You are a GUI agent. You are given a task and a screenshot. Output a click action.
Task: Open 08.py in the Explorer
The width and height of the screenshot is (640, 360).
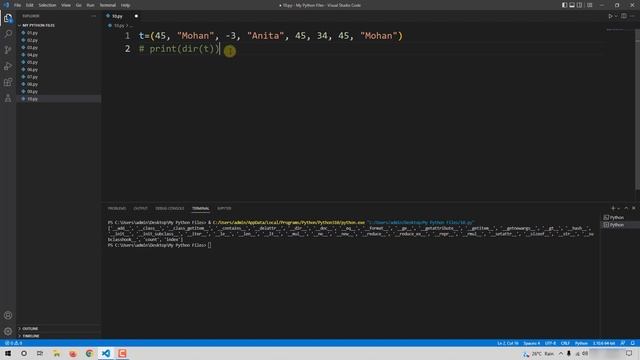pos(32,84)
